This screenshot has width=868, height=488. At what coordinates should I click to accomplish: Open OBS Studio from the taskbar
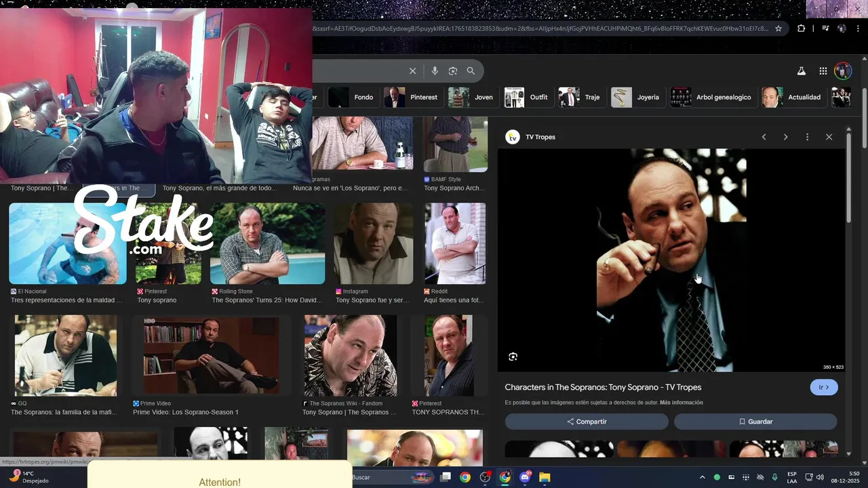[x=485, y=477]
